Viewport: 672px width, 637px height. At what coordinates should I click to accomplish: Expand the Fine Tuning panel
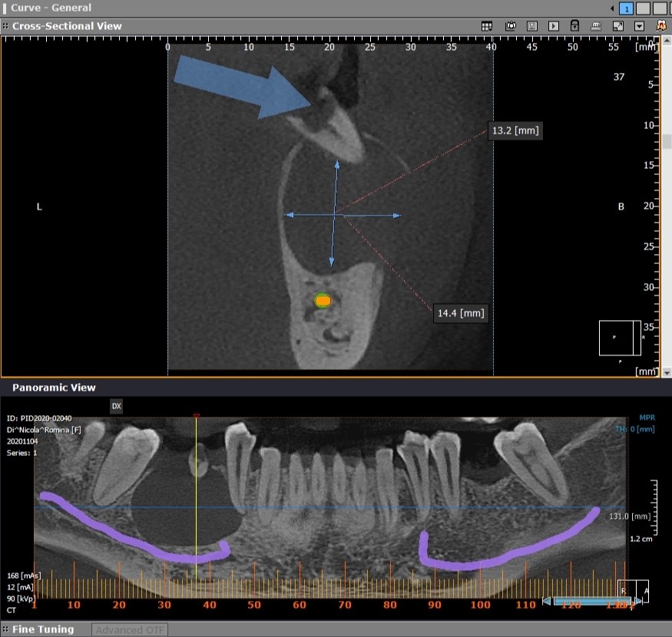point(43,629)
